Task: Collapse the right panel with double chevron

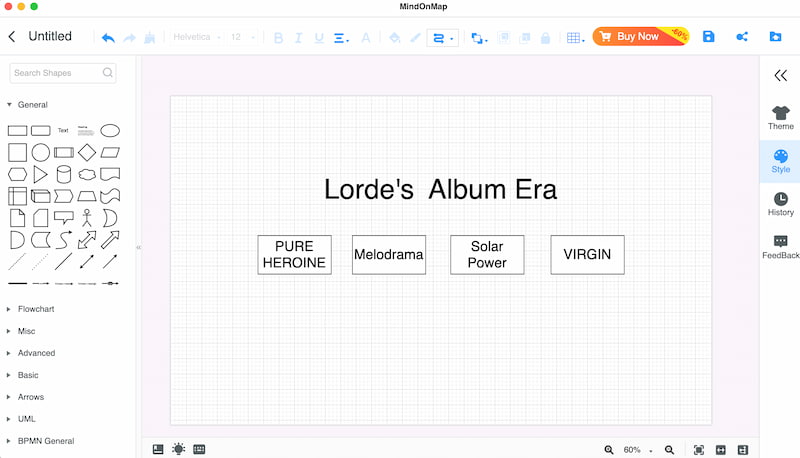Action: point(781,76)
